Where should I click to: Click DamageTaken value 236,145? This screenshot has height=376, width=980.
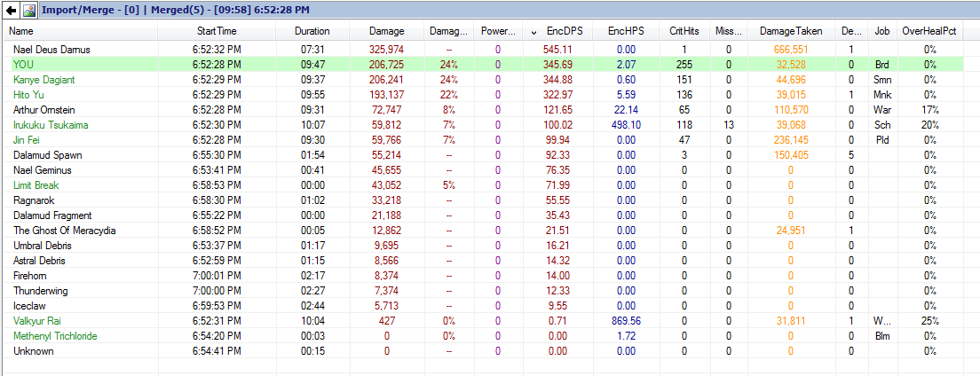point(791,140)
